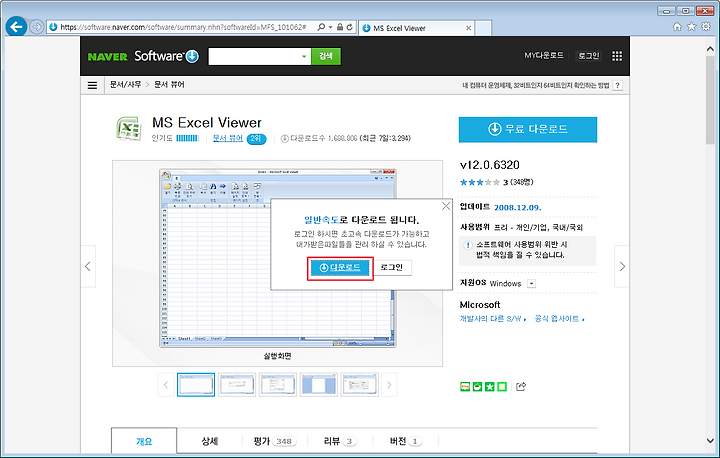
Task: Click the first green share icon
Action: pyautogui.click(x=465, y=387)
